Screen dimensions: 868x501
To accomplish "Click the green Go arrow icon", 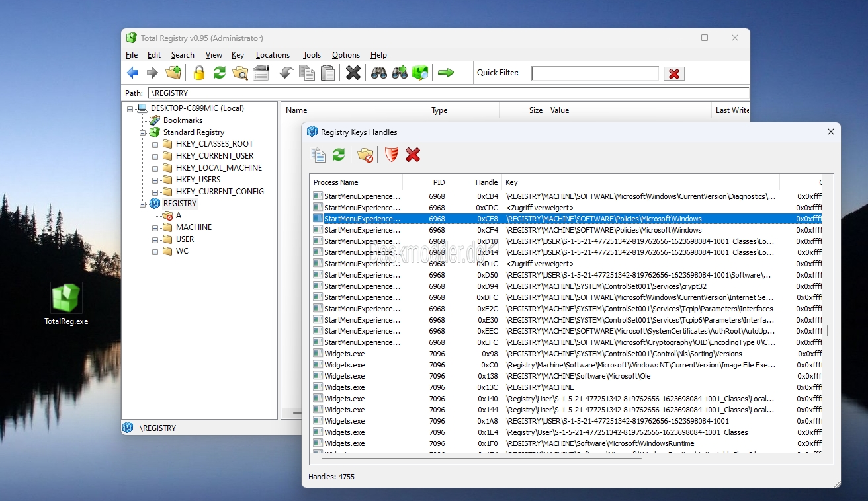I will click(446, 73).
